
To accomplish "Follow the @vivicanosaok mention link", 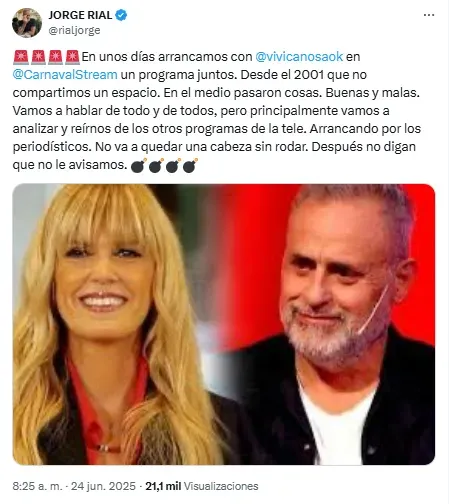I will click(x=299, y=57).
